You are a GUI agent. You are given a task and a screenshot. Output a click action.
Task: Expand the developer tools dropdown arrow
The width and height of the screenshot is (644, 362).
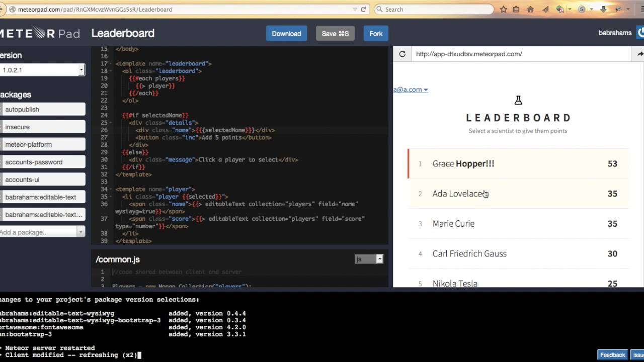click(627, 9)
